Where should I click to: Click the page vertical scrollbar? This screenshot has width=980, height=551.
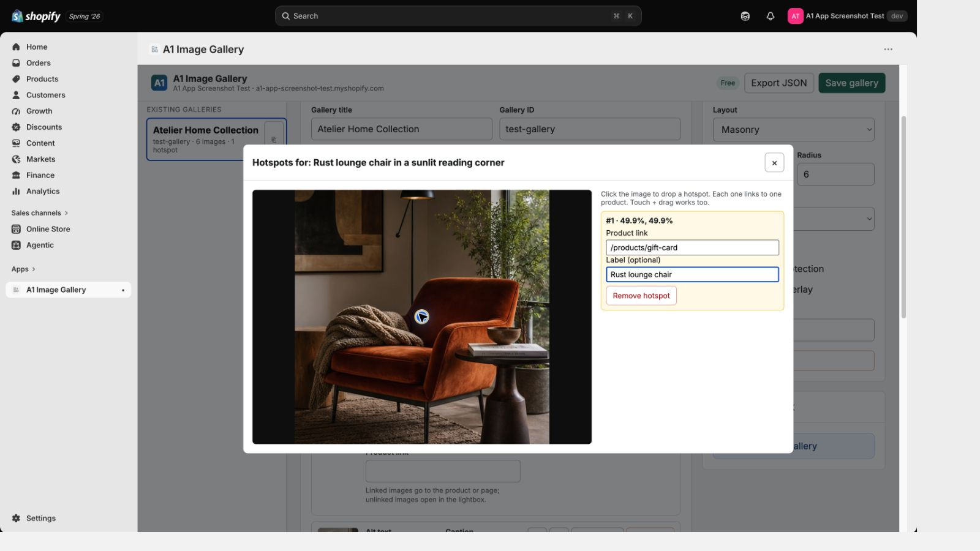(903, 217)
